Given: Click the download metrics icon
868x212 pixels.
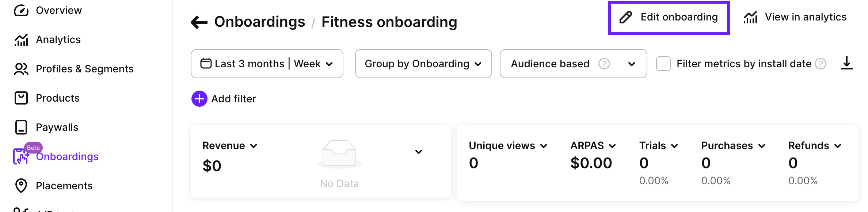Looking at the screenshot, I should (847, 63).
